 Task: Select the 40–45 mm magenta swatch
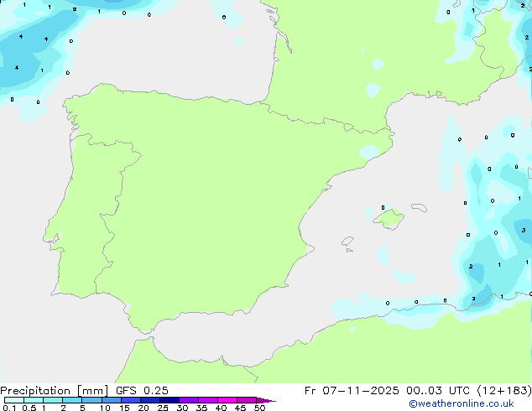(x=227, y=400)
